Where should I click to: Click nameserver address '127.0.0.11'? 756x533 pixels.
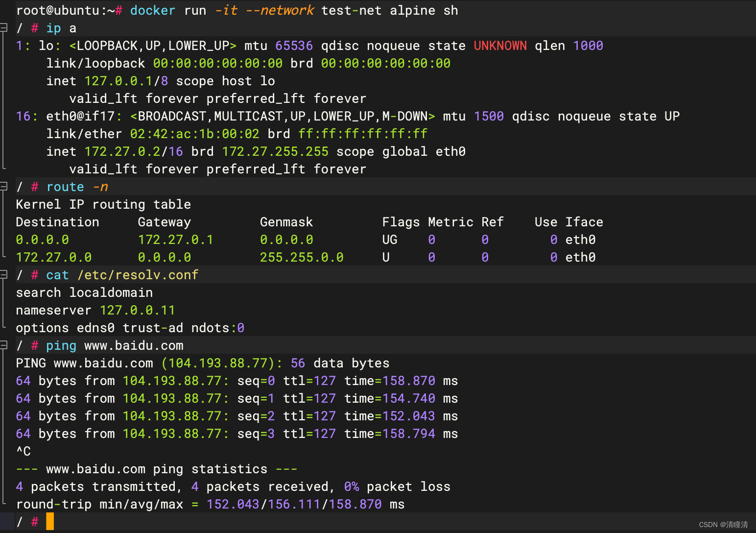137,310
